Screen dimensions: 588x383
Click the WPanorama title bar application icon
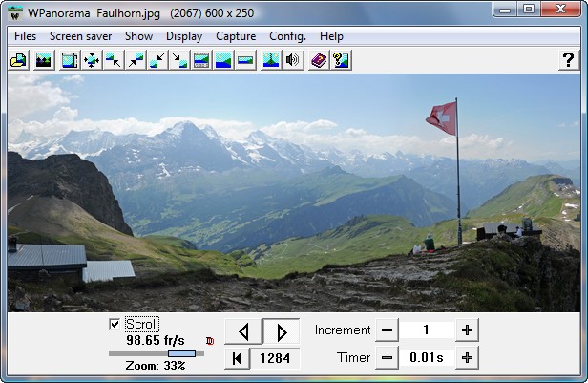(x=15, y=13)
